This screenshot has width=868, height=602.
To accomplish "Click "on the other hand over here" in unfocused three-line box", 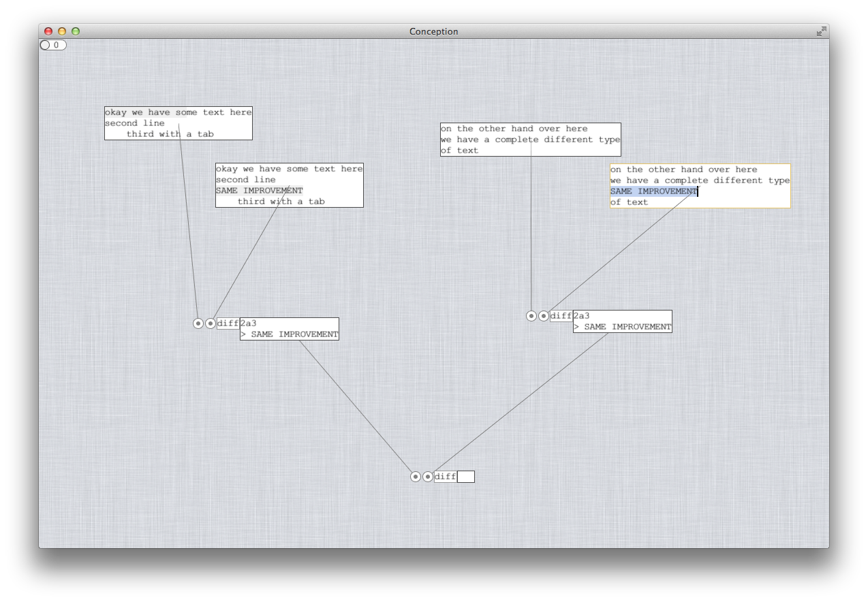I will click(x=514, y=129).
